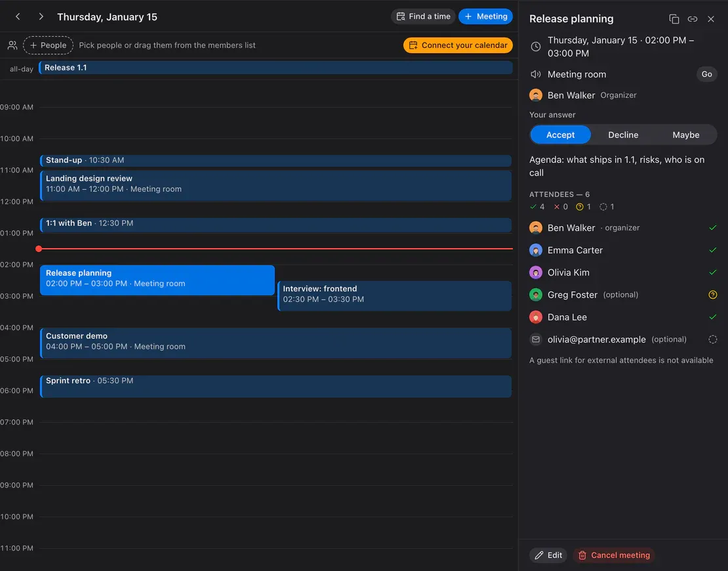Click Olivia Kim's green accepted checkmark
The image size is (728, 571).
(713, 272)
